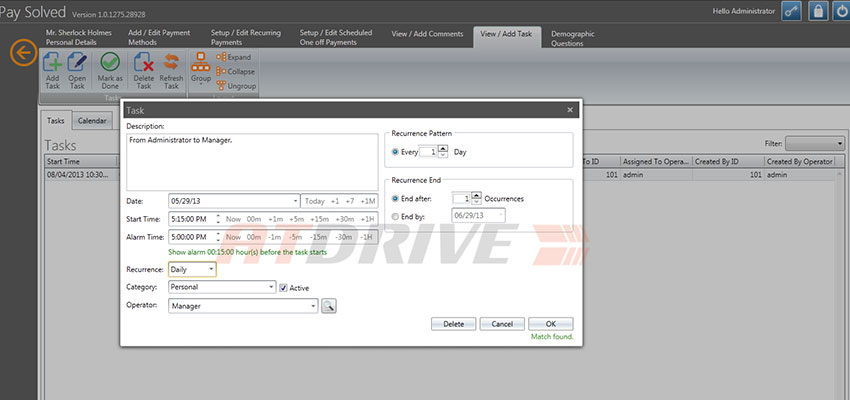Open the Operator dropdown
This screenshot has width=850, height=400.
pyautogui.click(x=313, y=306)
